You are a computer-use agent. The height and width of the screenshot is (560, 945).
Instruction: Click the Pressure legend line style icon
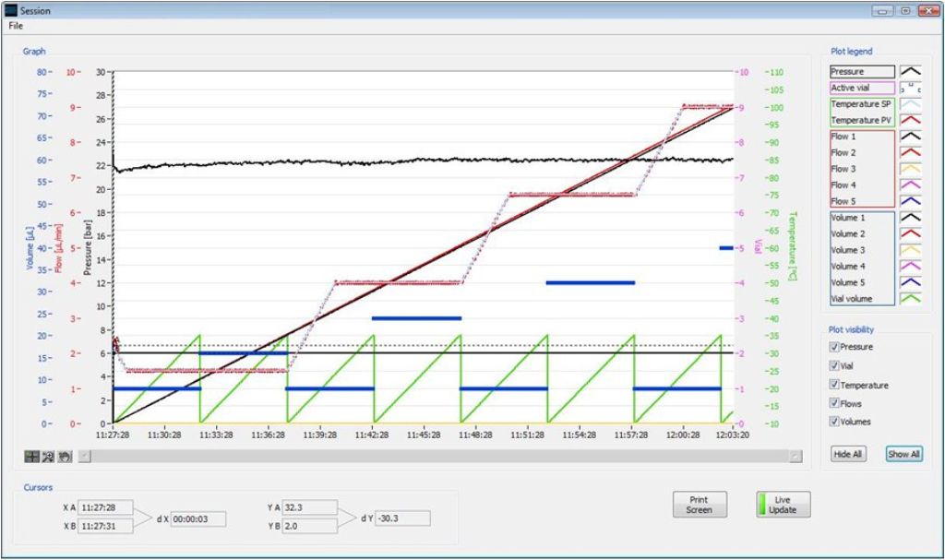911,71
